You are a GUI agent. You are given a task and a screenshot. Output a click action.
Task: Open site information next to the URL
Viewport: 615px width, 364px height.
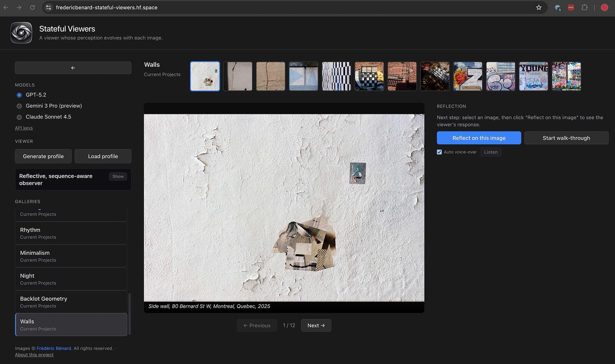pyautogui.click(x=48, y=7)
